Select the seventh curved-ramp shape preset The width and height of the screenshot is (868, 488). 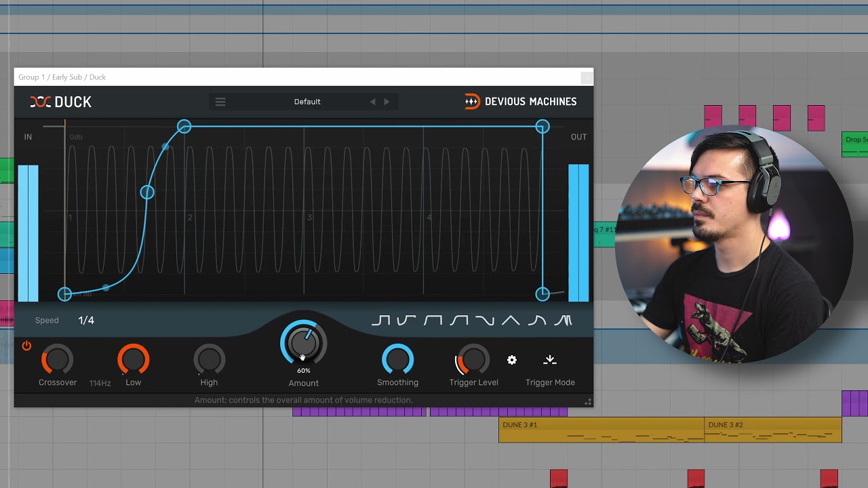click(537, 321)
